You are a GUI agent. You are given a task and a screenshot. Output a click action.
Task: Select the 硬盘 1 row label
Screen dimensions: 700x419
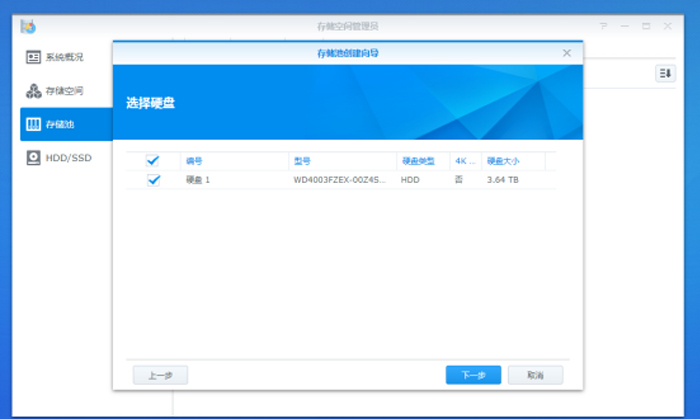[198, 180]
